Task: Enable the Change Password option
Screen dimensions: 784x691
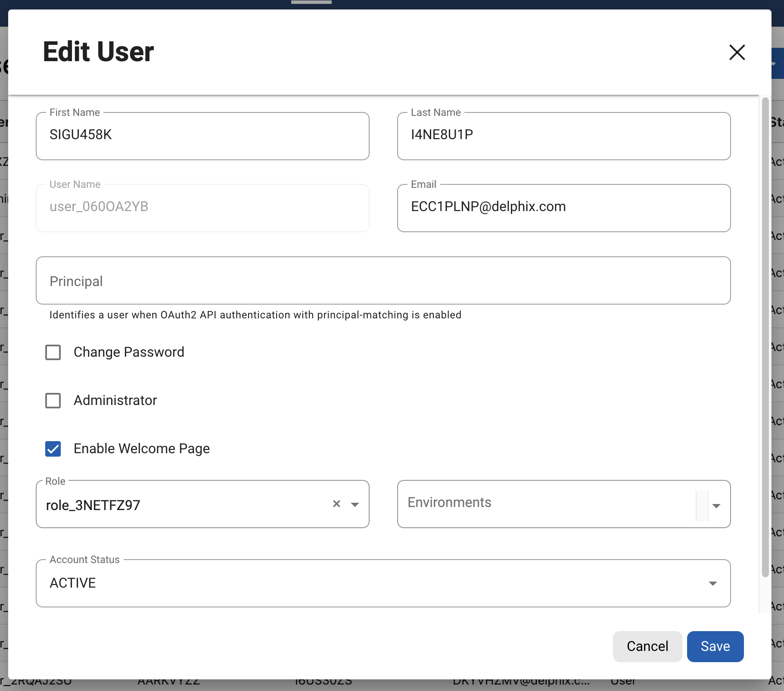Action: pos(53,352)
